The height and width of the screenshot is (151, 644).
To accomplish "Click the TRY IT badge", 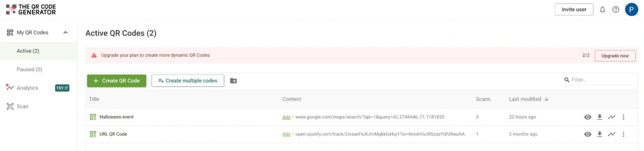I will coord(62,88).
